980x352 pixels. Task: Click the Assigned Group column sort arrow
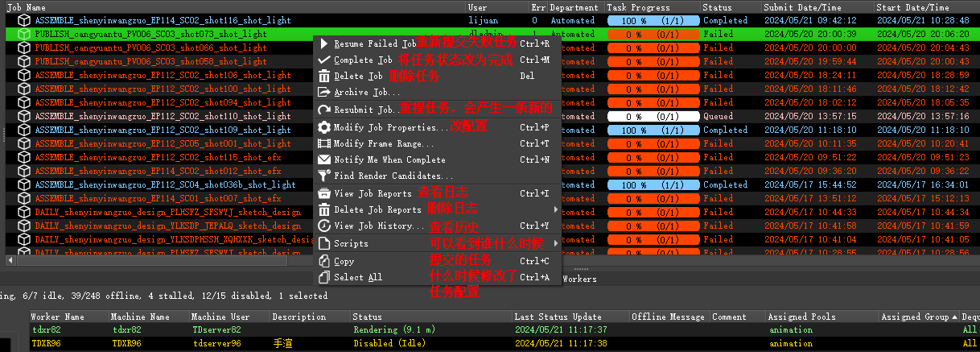[x=954, y=317]
